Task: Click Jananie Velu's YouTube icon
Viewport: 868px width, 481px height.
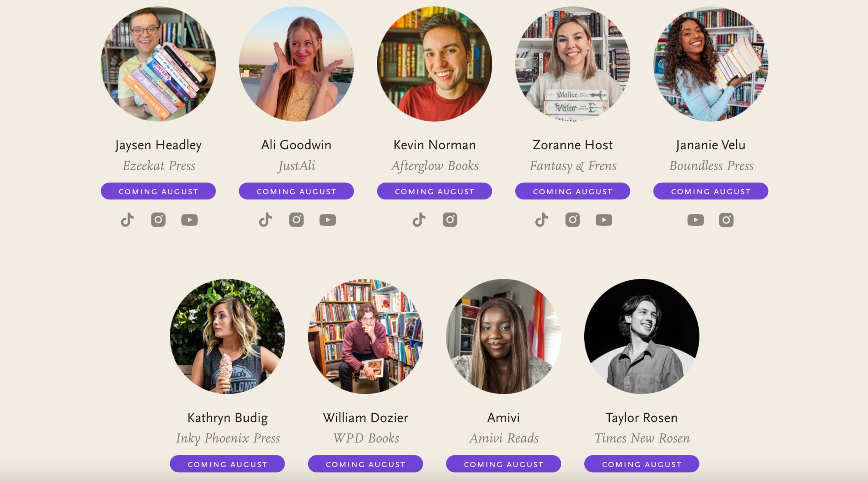Action: coord(695,220)
